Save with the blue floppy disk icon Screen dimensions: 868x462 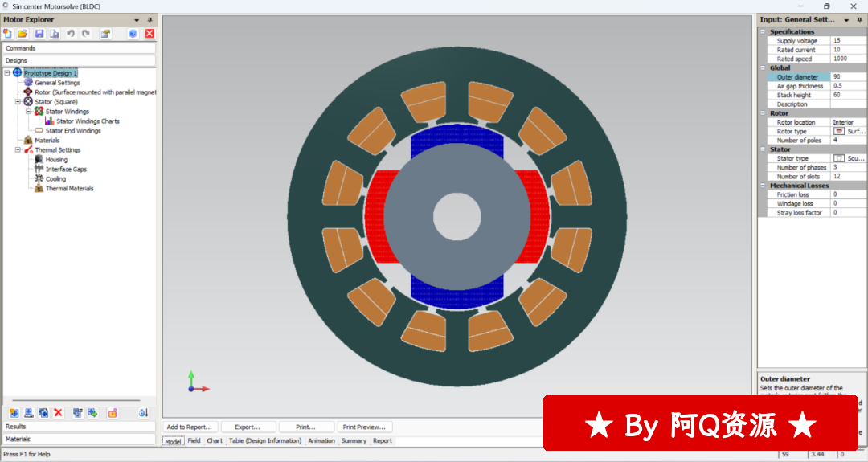[39, 34]
